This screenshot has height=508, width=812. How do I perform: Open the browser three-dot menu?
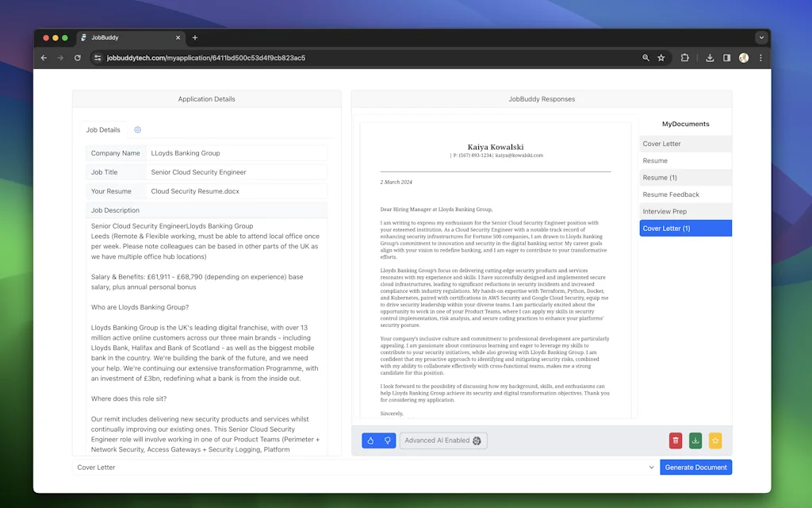click(x=760, y=57)
